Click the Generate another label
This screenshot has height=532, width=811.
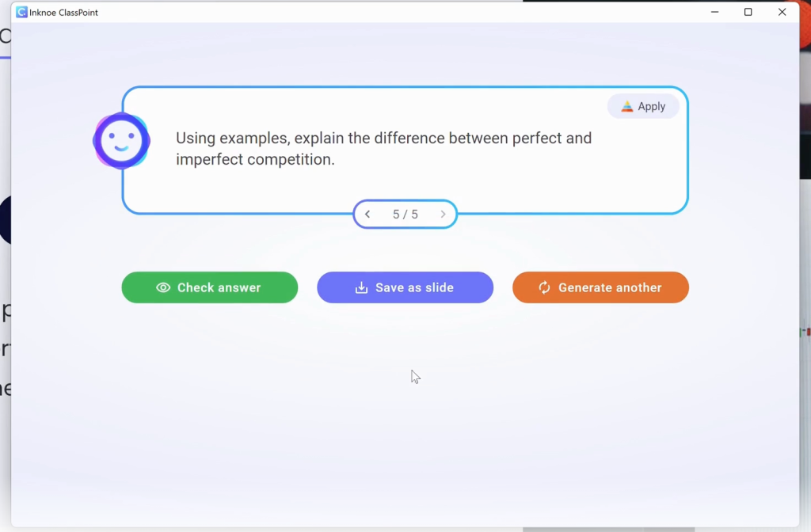[610, 287]
